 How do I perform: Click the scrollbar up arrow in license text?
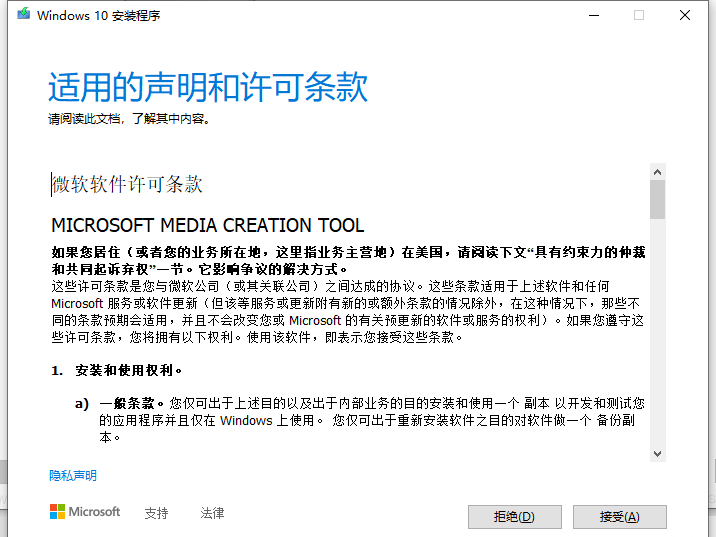coord(657,172)
